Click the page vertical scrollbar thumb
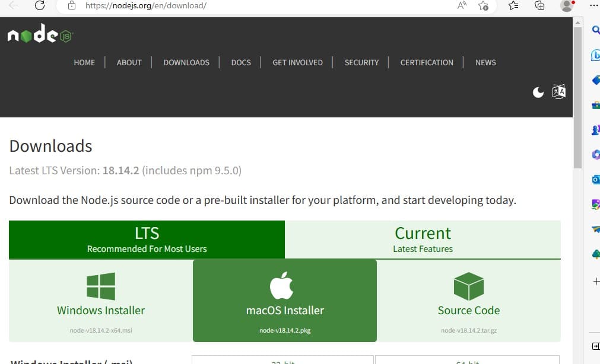This screenshot has height=364, width=600. pyautogui.click(x=577, y=97)
